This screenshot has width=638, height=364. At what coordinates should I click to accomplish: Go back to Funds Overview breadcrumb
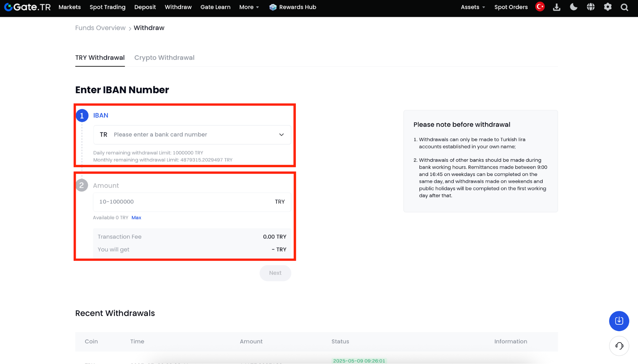[x=100, y=28]
